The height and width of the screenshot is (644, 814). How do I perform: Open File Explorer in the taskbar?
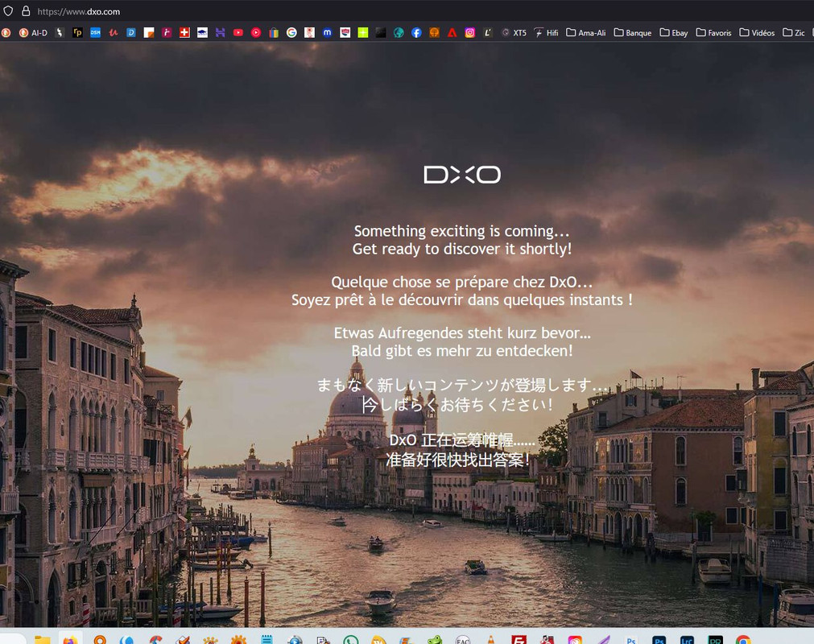pyautogui.click(x=42, y=639)
